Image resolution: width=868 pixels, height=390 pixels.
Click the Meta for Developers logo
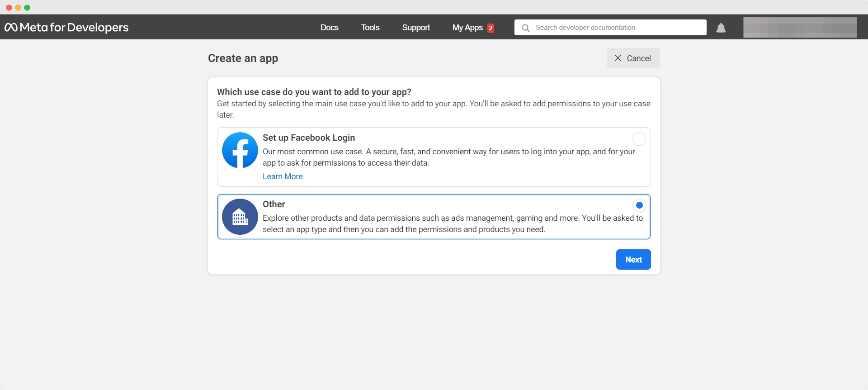click(66, 28)
